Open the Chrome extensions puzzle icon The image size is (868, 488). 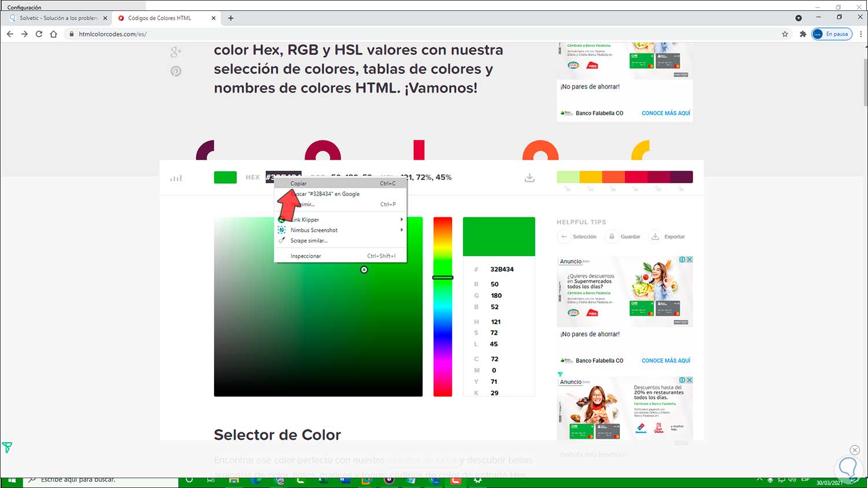point(803,34)
